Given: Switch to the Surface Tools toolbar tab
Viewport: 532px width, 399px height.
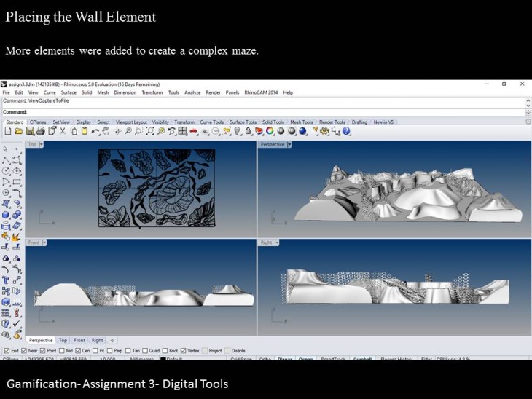Looking at the screenshot, I should (x=243, y=122).
